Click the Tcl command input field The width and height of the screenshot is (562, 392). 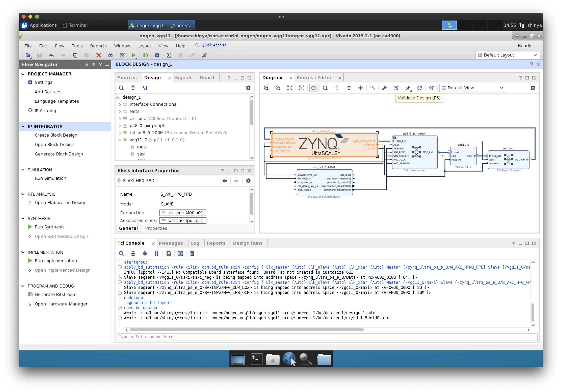327,337
